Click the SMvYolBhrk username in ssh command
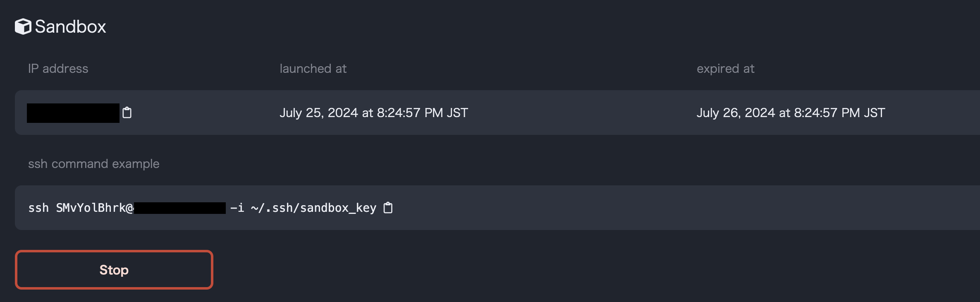Screen dimensions: 980x302 [91, 208]
